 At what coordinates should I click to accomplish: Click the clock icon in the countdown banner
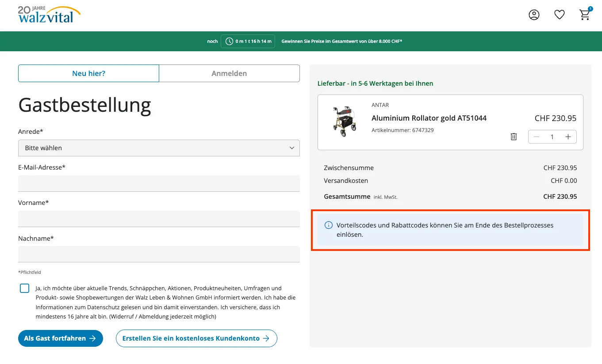point(229,41)
